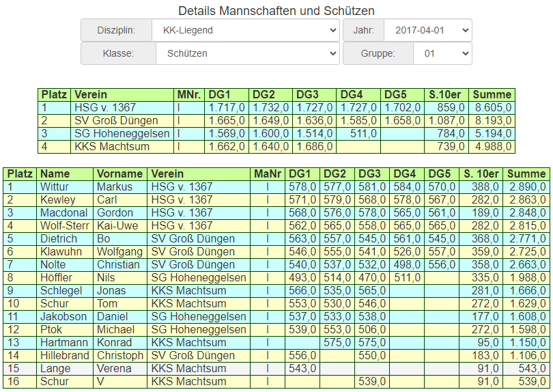553x392 pixels.
Task: Expand the Gruppe dropdown showing 01
Action: pyautogui.click(x=442, y=53)
